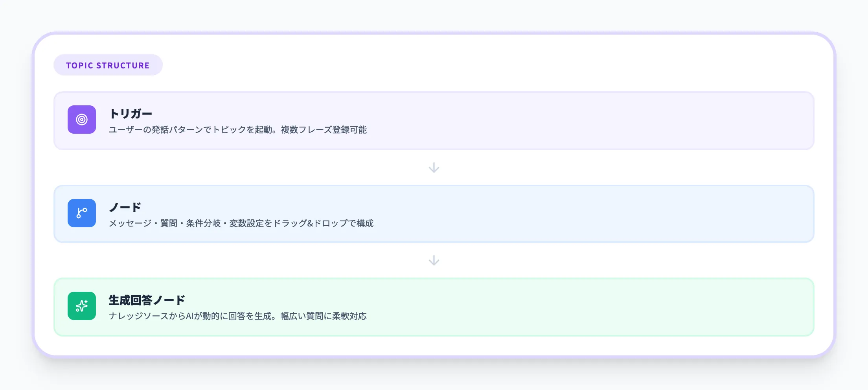Expand the first downward flow arrow
The height and width of the screenshot is (390, 868).
[x=434, y=167]
